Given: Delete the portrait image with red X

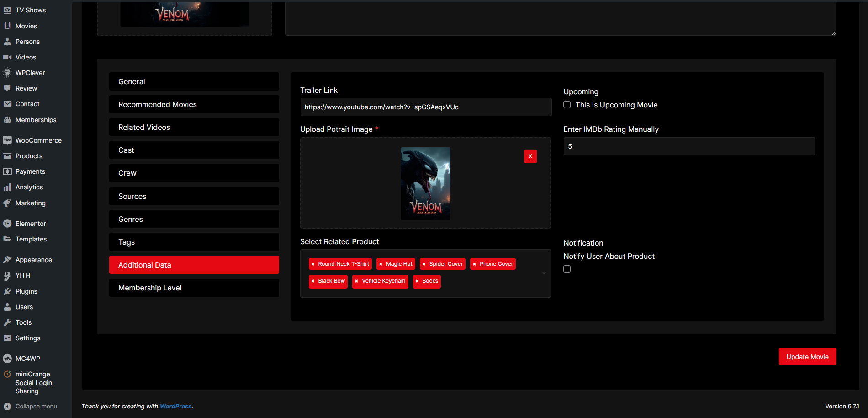Looking at the screenshot, I should pyautogui.click(x=530, y=156).
